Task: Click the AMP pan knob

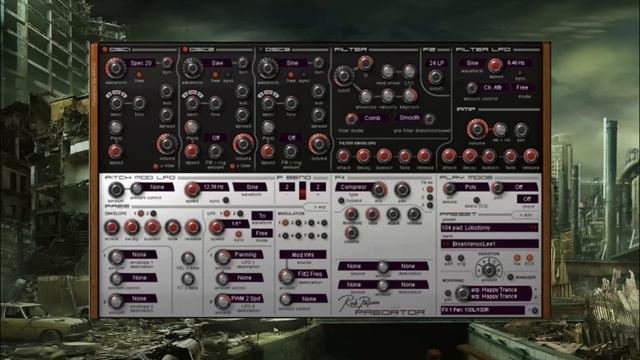Action: pos(520,130)
